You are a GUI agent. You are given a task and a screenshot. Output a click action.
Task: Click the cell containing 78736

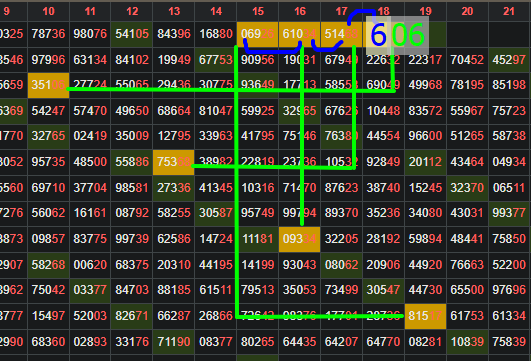[x=48, y=34]
